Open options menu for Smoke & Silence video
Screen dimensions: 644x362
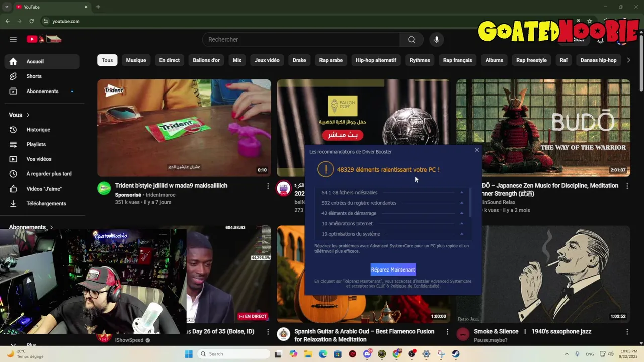pyautogui.click(x=627, y=332)
